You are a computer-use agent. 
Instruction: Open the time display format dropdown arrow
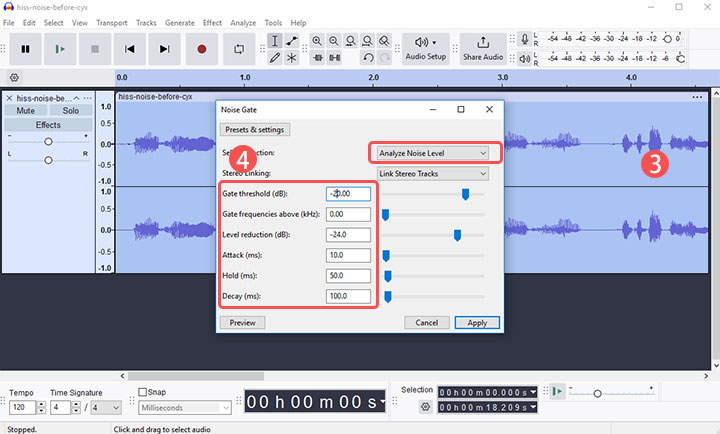[382, 402]
